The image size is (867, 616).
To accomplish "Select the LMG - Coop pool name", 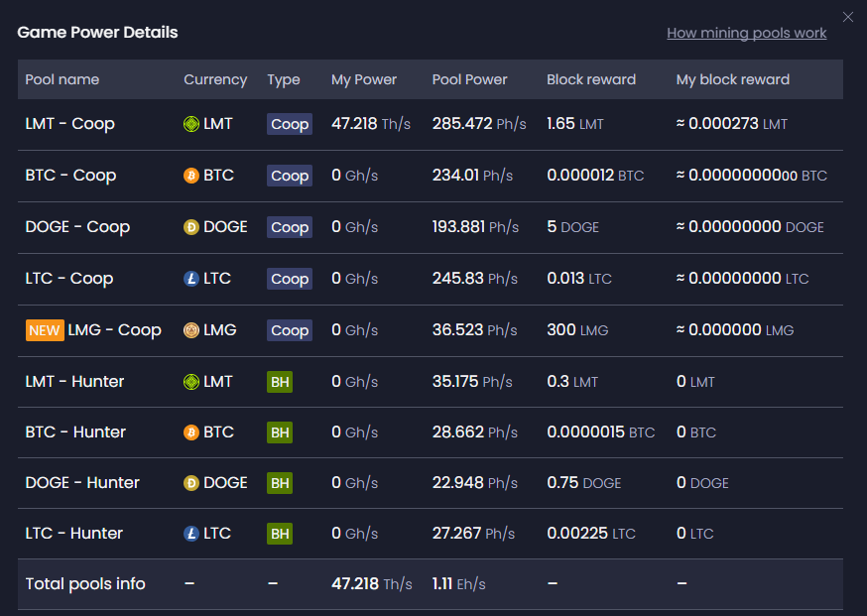I will tap(114, 330).
